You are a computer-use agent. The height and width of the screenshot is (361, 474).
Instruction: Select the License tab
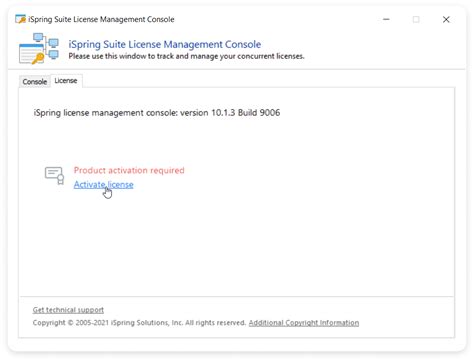[66, 81]
